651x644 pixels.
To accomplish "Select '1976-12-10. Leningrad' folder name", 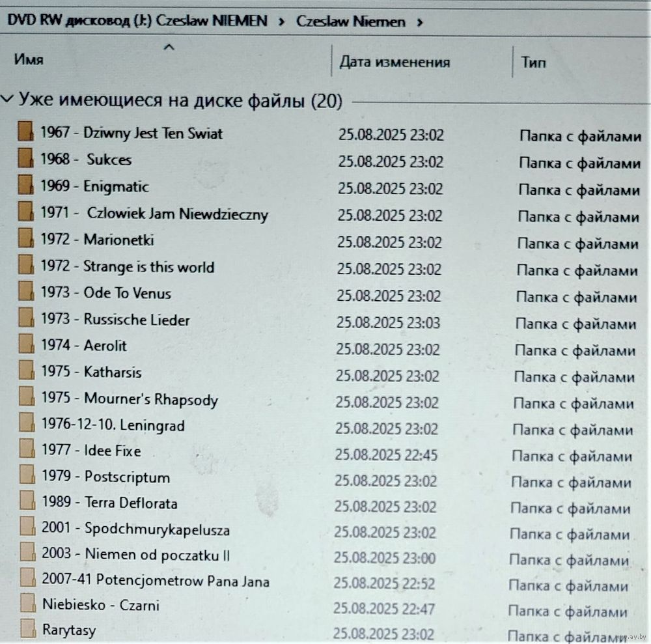I will click(x=113, y=425).
